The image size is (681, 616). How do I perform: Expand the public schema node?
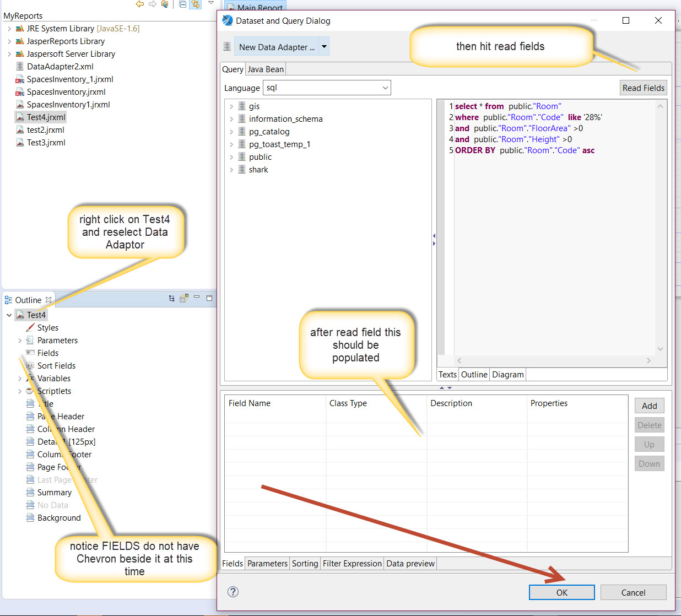(231, 157)
